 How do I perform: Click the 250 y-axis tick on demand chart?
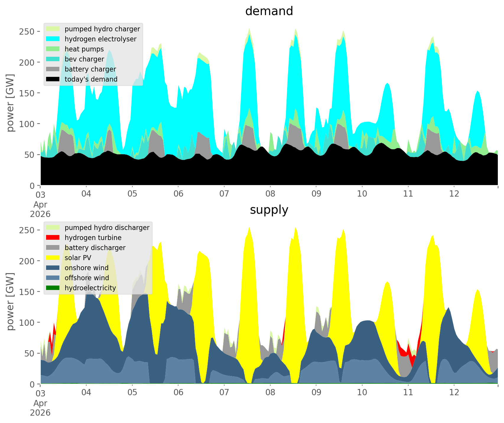tap(27, 31)
